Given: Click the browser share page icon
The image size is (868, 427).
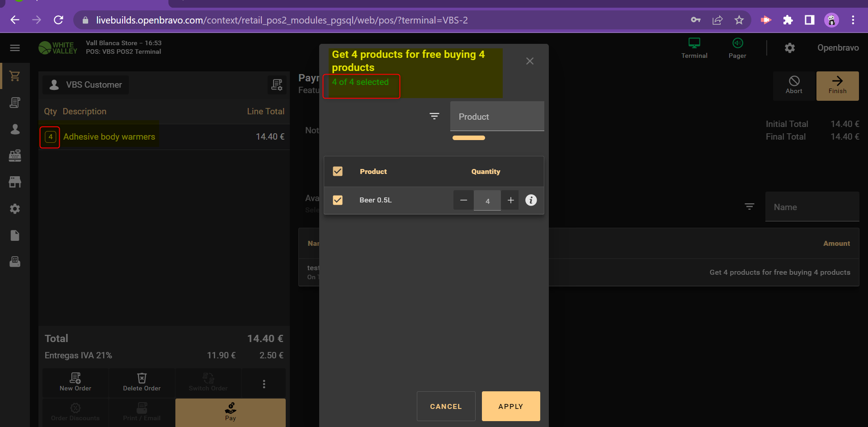Looking at the screenshot, I should click(717, 20).
